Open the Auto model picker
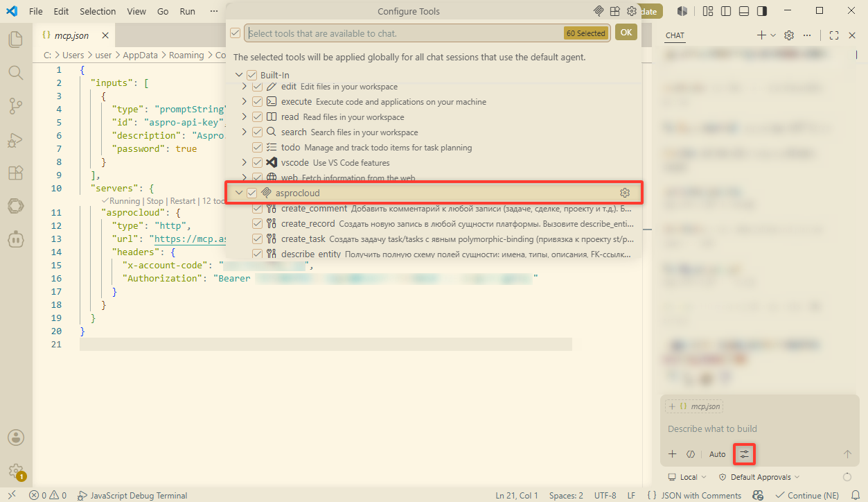This screenshot has height=502, width=868. 718,454
